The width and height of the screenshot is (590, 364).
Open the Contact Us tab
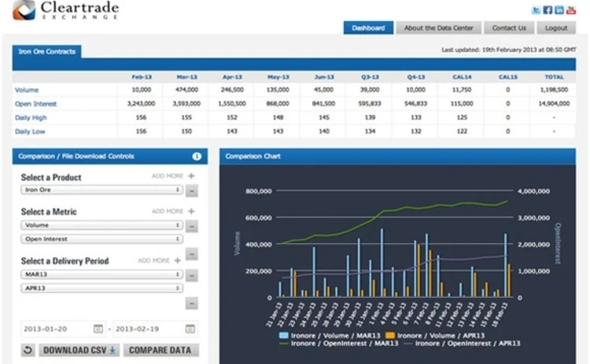click(x=509, y=28)
